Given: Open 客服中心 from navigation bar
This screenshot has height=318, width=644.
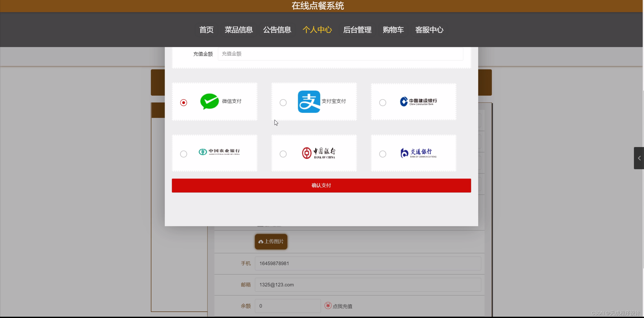Looking at the screenshot, I should point(429,30).
